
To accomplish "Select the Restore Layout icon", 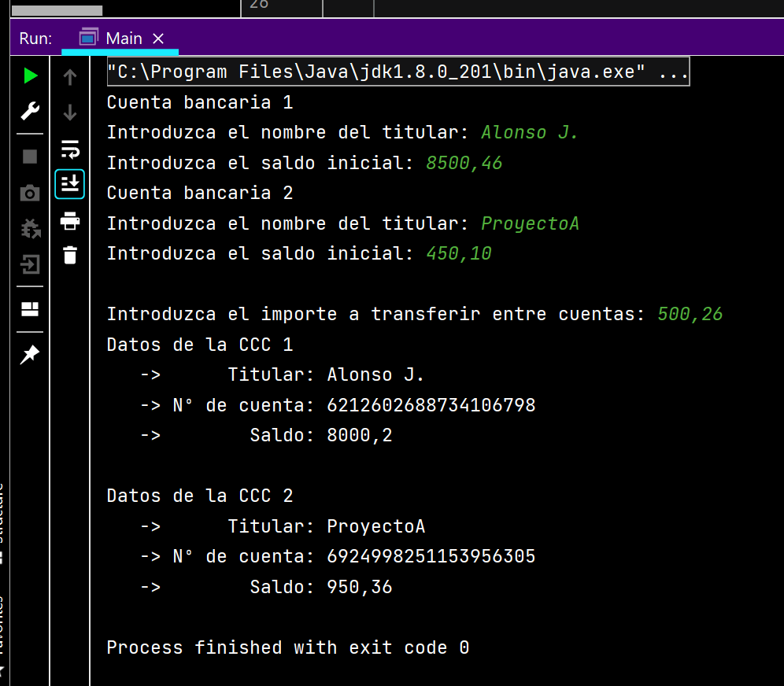I will (x=30, y=309).
